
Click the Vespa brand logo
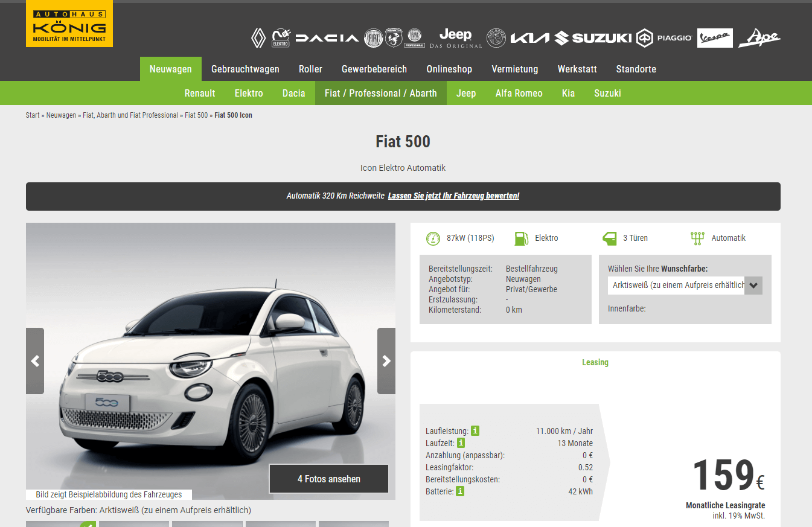point(715,38)
